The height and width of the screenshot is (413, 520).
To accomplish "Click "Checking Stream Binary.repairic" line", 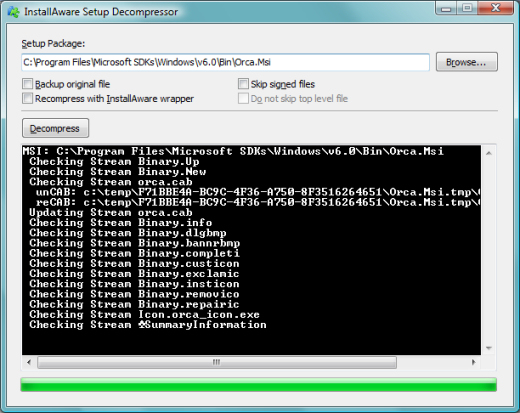I will 134,304.
